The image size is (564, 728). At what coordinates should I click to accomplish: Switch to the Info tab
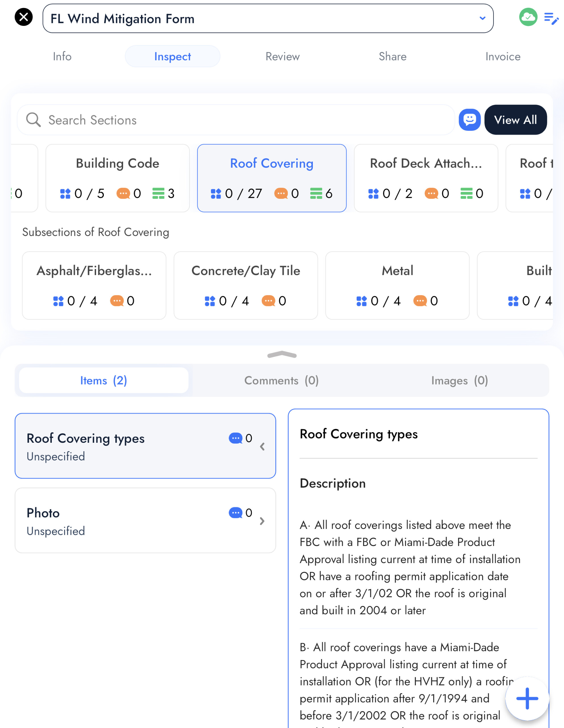62,56
